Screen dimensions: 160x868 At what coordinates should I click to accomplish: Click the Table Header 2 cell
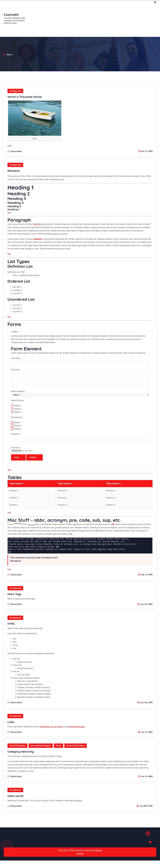point(80,484)
